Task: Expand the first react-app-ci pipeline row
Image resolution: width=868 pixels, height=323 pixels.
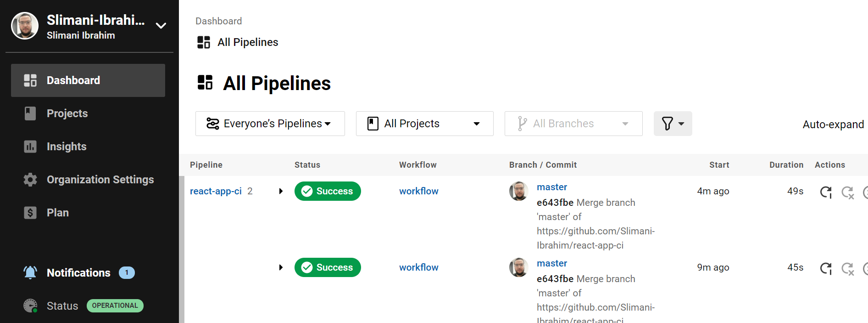Action: (281, 191)
